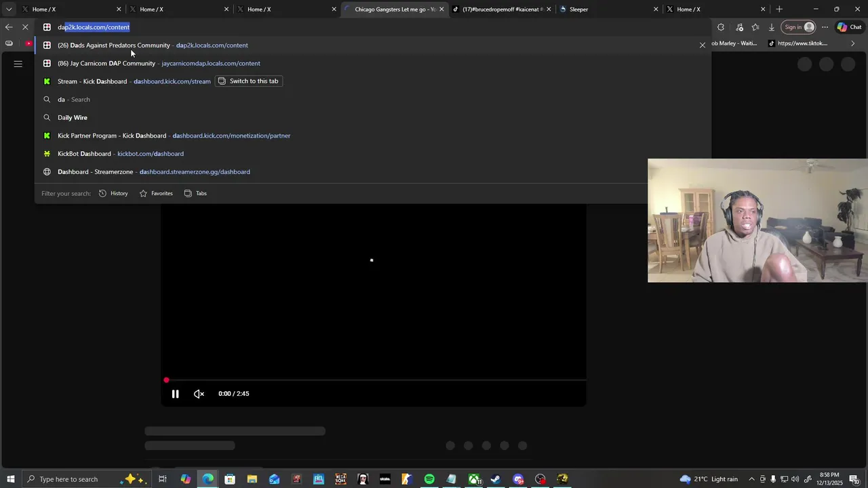The height and width of the screenshot is (488, 868).
Task: Open the Bob Marley - Waiti... bookmark
Action: [735, 43]
